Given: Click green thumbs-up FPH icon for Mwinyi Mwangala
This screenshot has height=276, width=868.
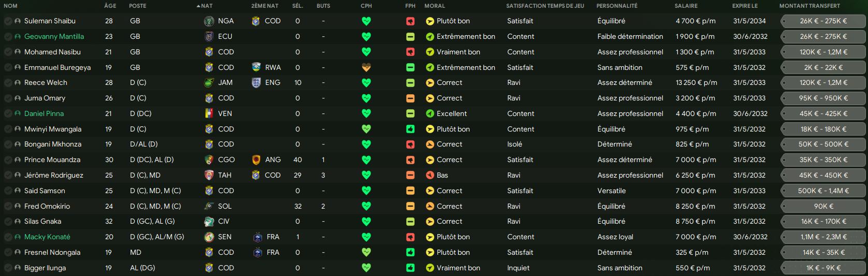Looking at the screenshot, I should click(x=410, y=129).
